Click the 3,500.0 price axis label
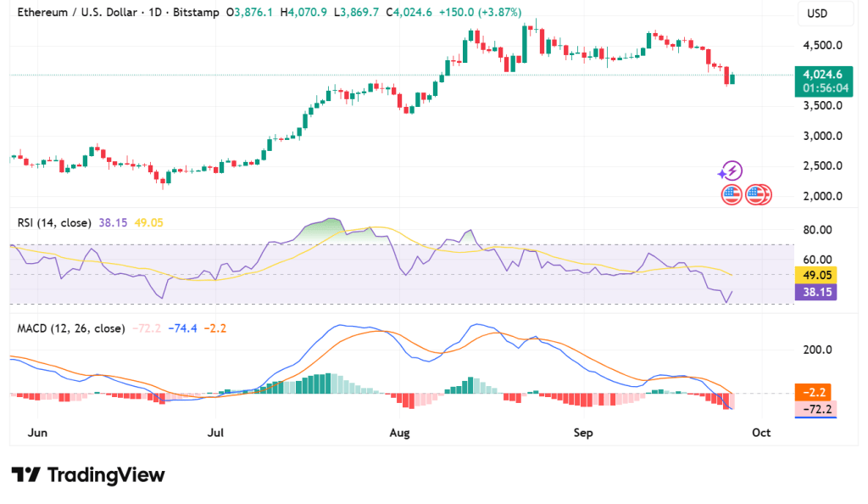Image resolution: width=868 pixels, height=504 pixels. [822, 106]
